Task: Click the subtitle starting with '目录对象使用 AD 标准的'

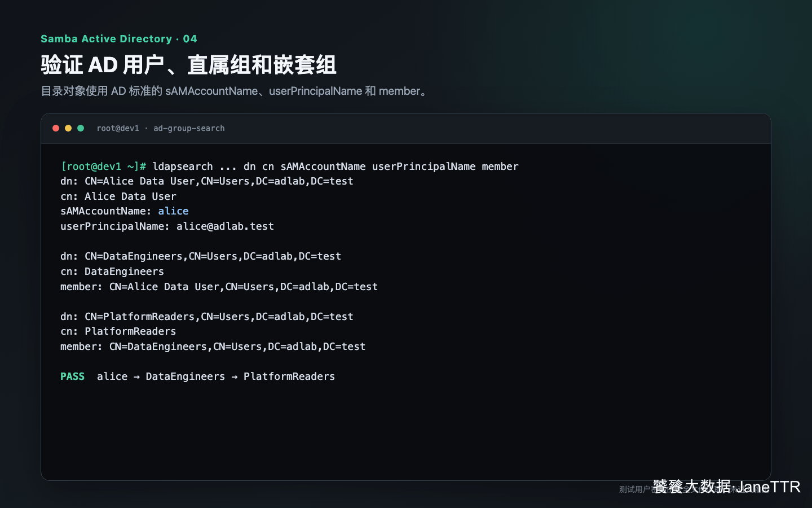Action: pyautogui.click(x=235, y=91)
